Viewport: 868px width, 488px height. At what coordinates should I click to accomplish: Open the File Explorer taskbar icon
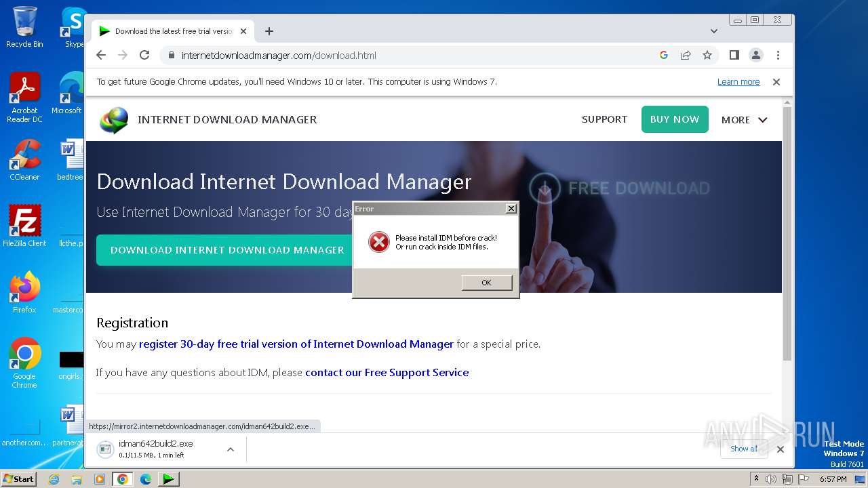point(77,479)
